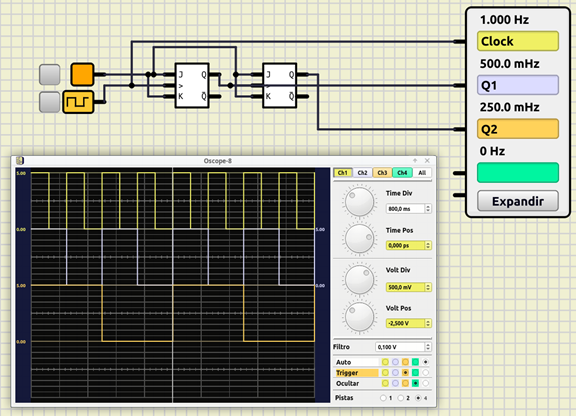The width and height of the screenshot is (576, 416).
Task: Click the Volt Pos value field
Action: (x=406, y=323)
